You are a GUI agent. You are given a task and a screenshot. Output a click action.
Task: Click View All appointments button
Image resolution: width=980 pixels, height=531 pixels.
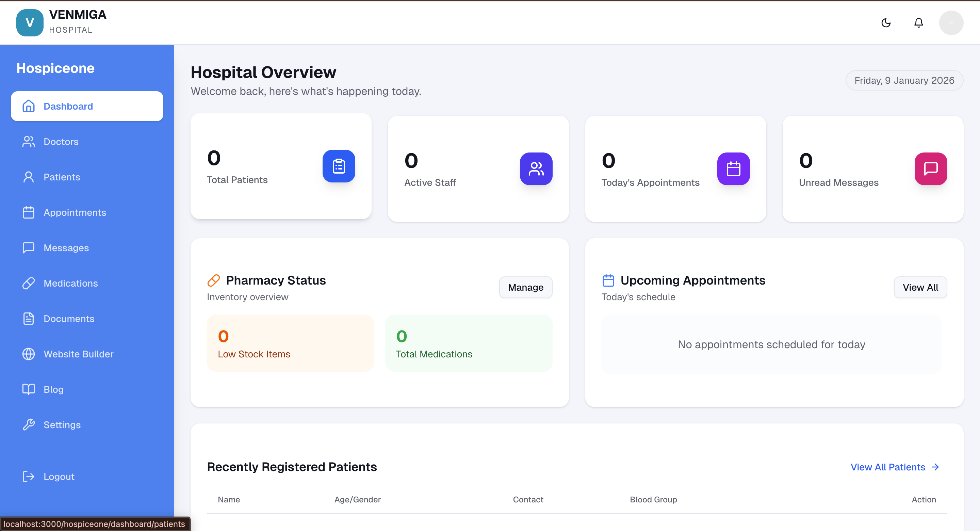click(x=920, y=287)
